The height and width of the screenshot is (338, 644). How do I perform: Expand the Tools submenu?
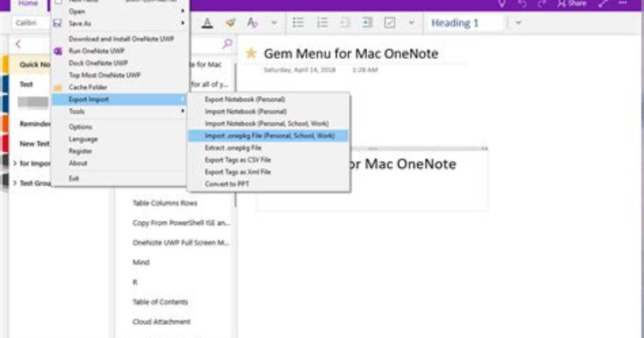pyautogui.click(x=120, y=111)
